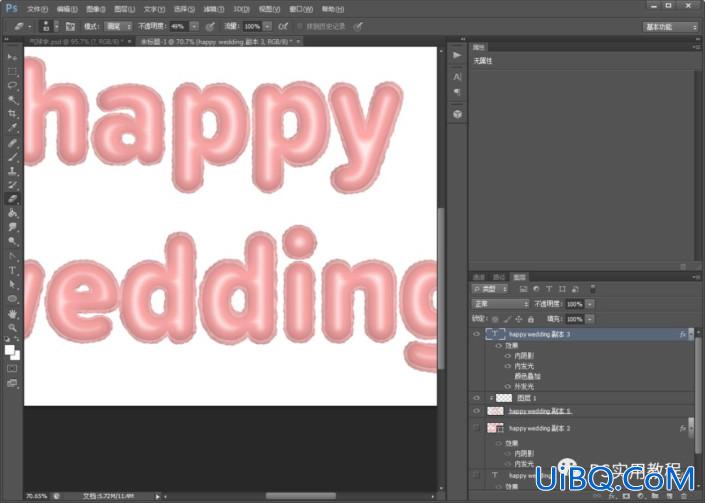The image size is (705, 503).
Task: Hide the happy wedding 副本 5 layer
Action: [476, 411]
